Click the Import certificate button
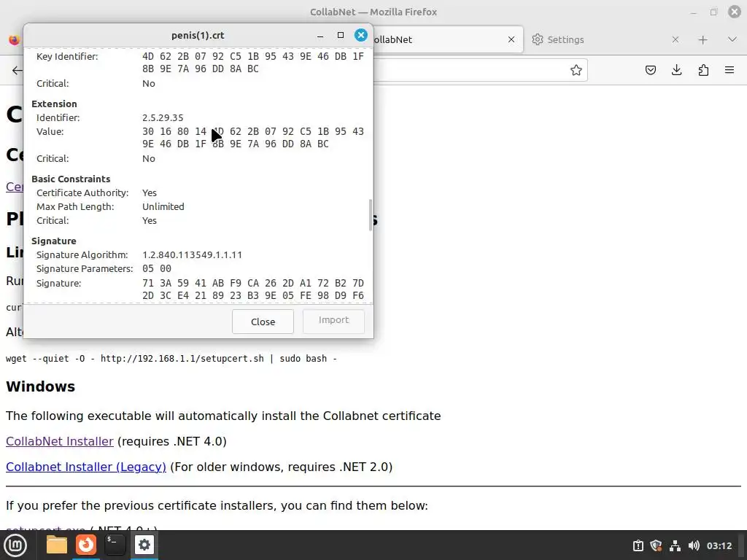Viewport: 747px width, 560px height. tap(333, 320)
